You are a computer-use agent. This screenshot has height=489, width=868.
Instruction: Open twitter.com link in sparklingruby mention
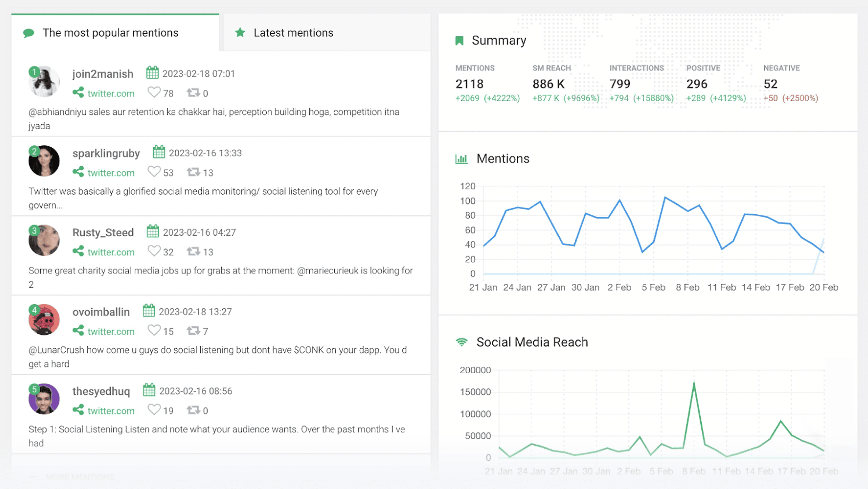tap(111, 173)
